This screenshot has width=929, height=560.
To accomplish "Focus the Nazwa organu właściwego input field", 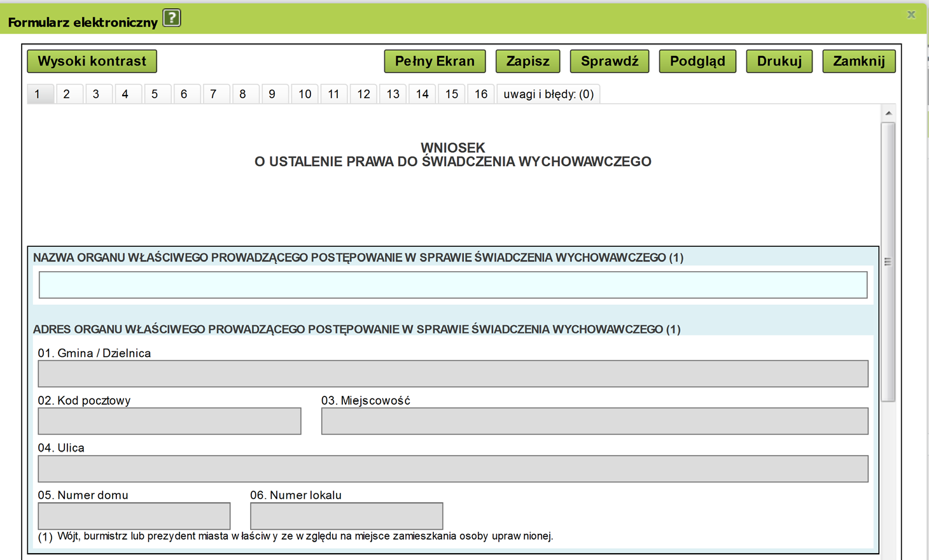I will 453,285.
